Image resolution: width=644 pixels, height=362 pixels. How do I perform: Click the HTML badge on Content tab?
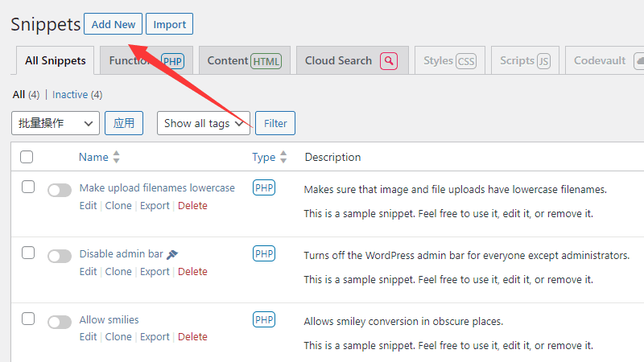click(266, 61)
